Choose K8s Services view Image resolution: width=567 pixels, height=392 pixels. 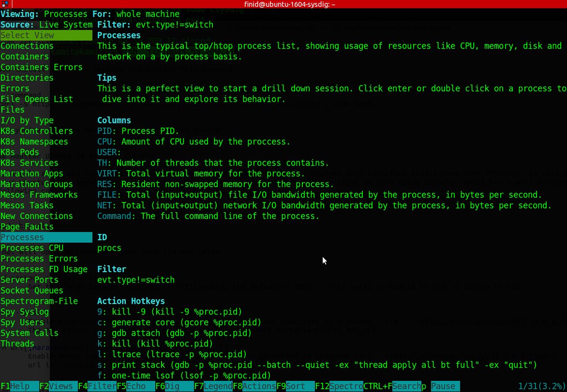pyautogui.click(x=30, y=163)
